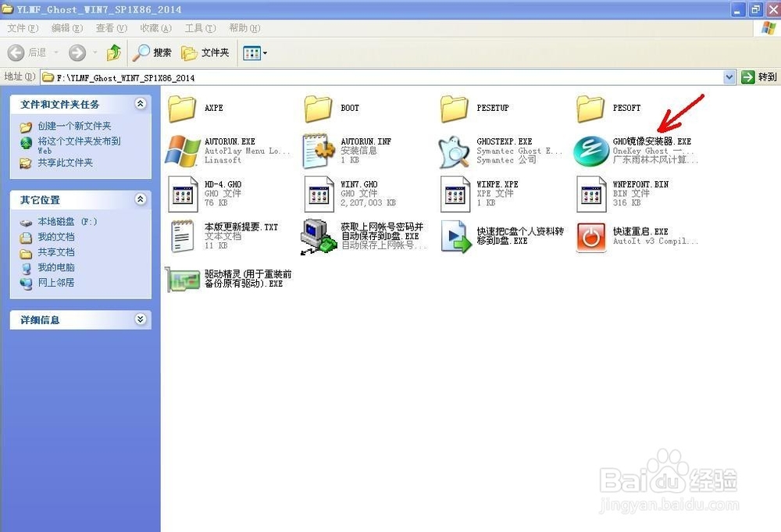This screenshot has height=532, width=781.
Task: Click the 本版更新提要.TXT file name
Action: pyautogui.click(x=241, y=227)
